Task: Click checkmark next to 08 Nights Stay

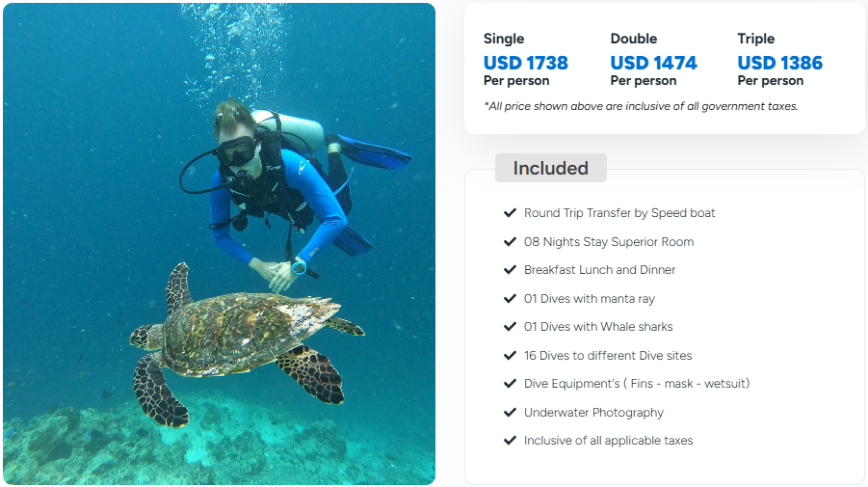Action: pyautogui.click(x=510, y=241)
